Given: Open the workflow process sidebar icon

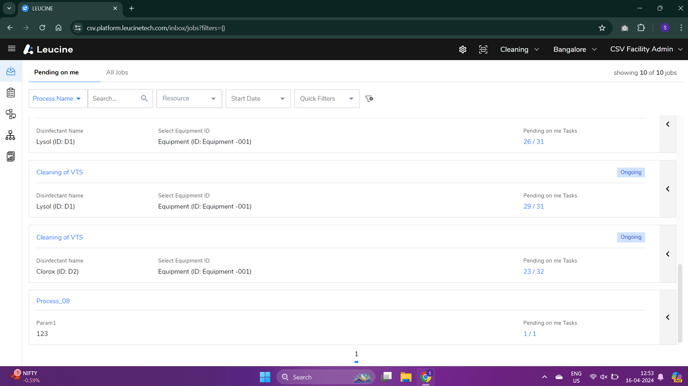Looking at the screenshot, I should [x=11, y=114].
